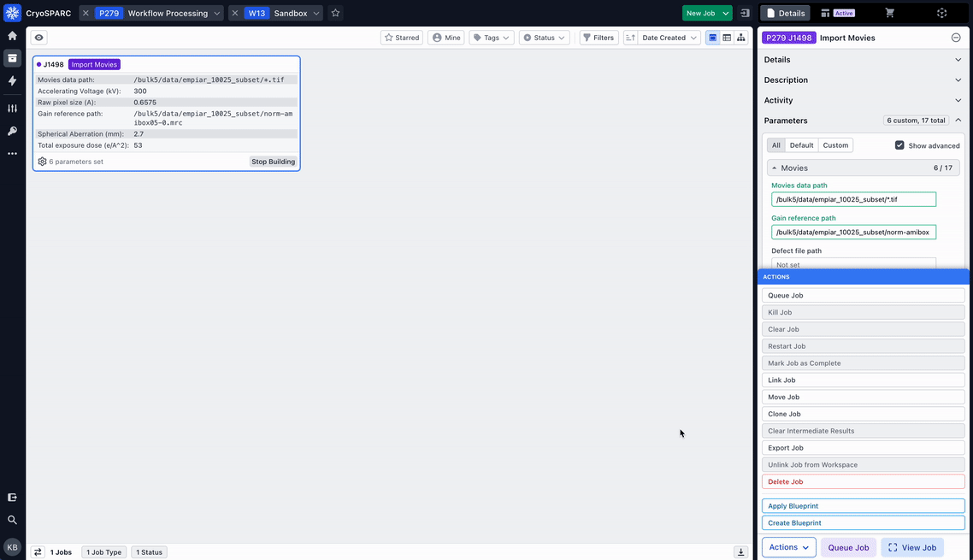Click the green New Job button
Image resolution: width=973 pixels, height=560 pixels.
coord(701,13)
